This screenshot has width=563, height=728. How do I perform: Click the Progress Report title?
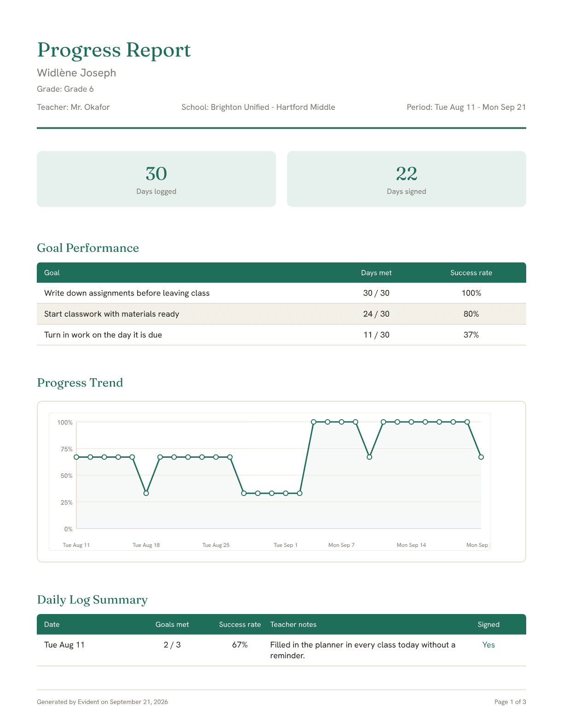[x=114, y=50]
